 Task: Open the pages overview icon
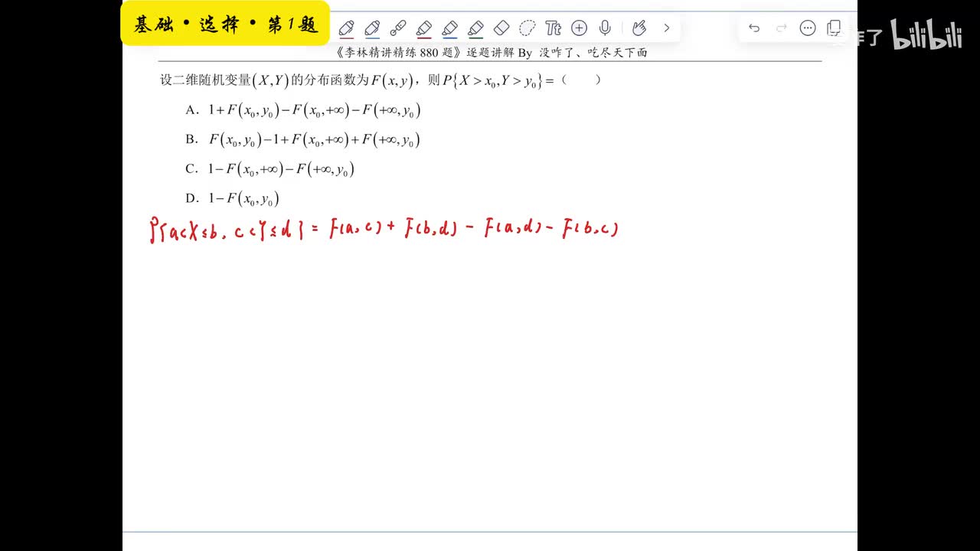tap(834, 28)
